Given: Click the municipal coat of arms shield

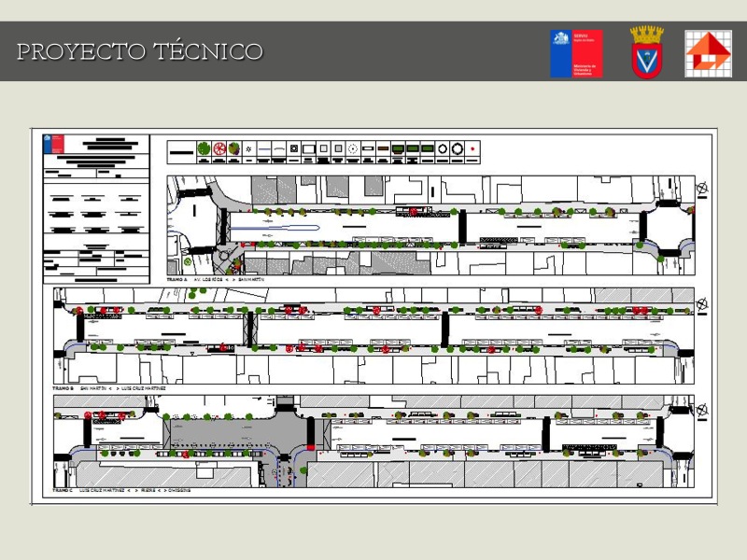Looking at the screenshot, I should 646,52.
